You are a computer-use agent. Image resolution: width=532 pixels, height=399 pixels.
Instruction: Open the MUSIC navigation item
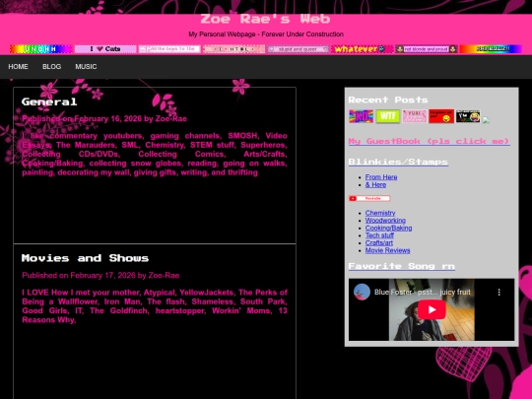(86, 67)
